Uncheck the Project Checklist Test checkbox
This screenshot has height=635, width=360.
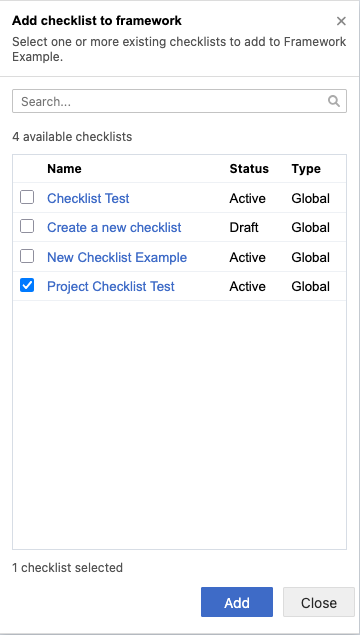[x=27, y=286]
